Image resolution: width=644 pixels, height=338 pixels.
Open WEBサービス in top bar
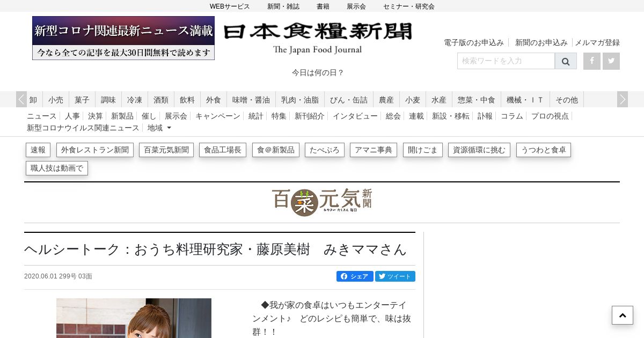[230, 6]
